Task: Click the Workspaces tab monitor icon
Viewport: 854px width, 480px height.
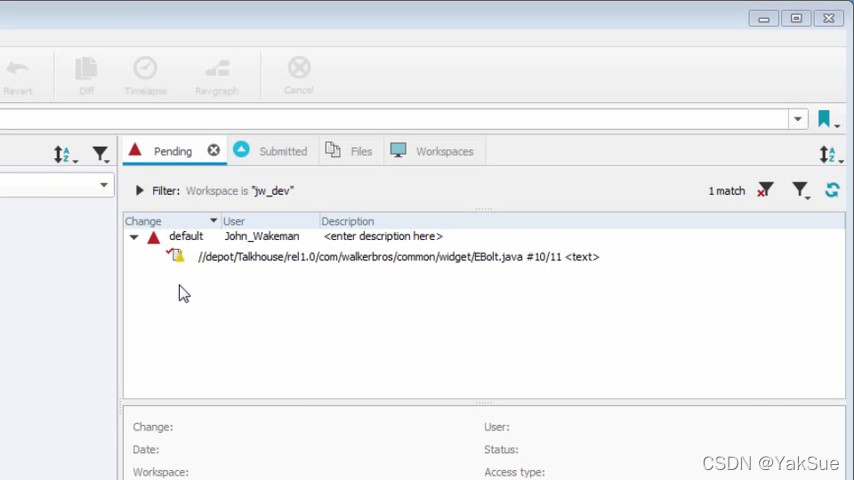Action: pos(398,150)
